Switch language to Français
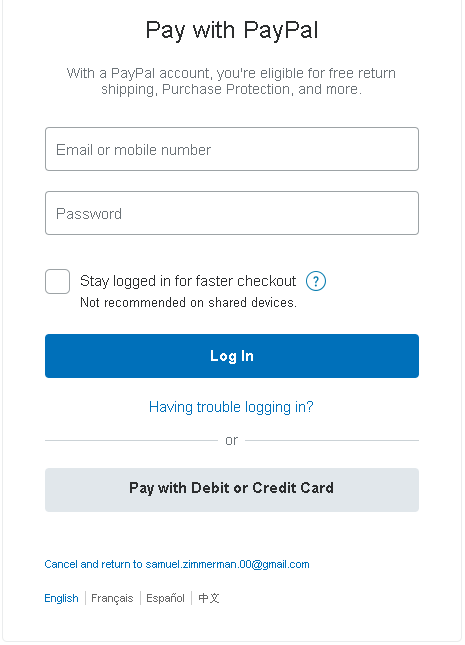The image size is (465, 645). click(112, 598)
